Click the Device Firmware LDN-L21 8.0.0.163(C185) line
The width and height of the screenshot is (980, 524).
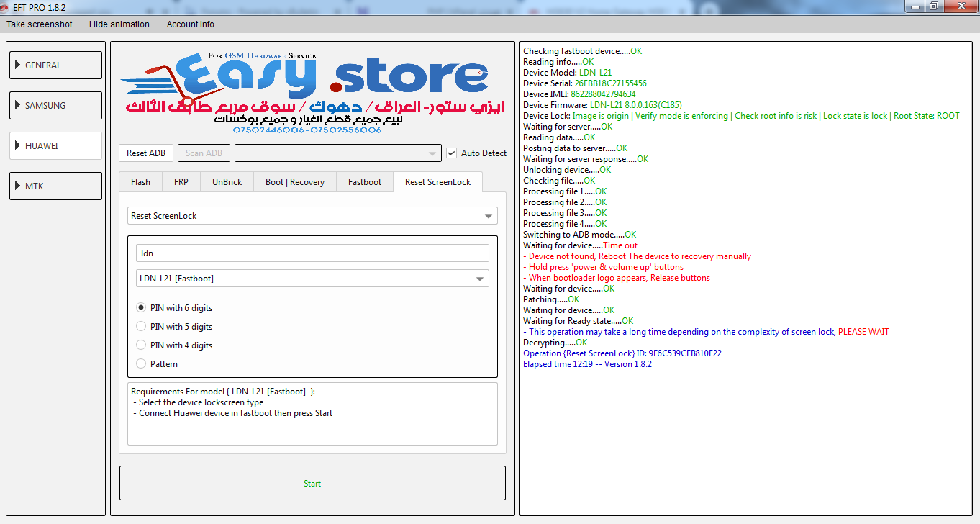click(603, 105)
